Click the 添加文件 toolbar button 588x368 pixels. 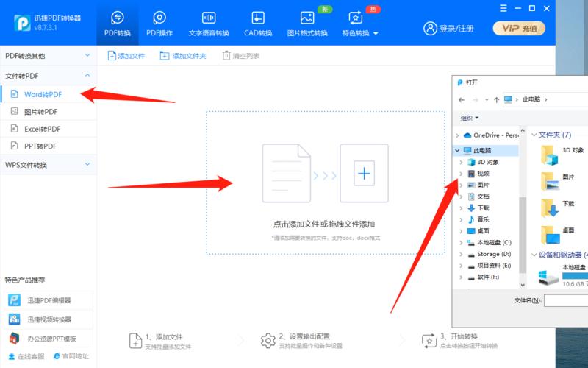coord(126,56)
